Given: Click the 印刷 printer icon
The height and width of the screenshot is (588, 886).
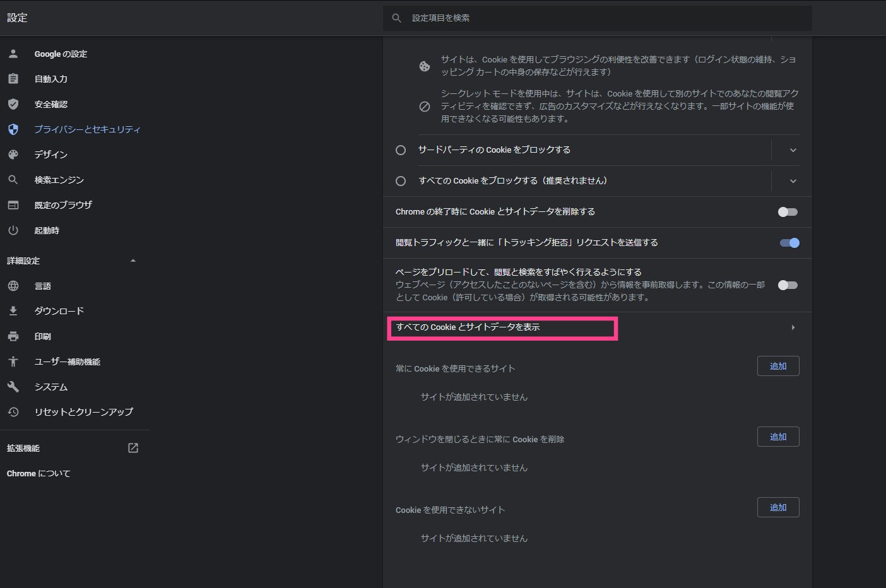Looking at the screenshot, I should point(13,336).
